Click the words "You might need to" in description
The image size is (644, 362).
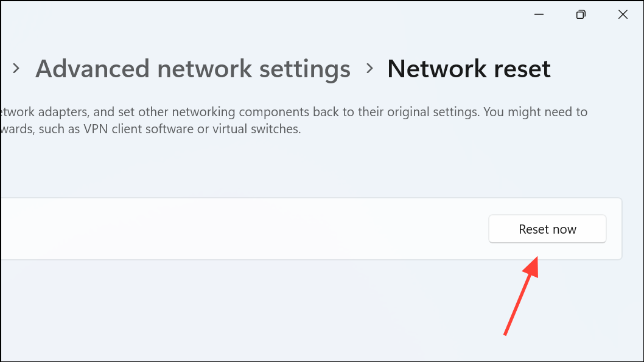pos(535,112)
